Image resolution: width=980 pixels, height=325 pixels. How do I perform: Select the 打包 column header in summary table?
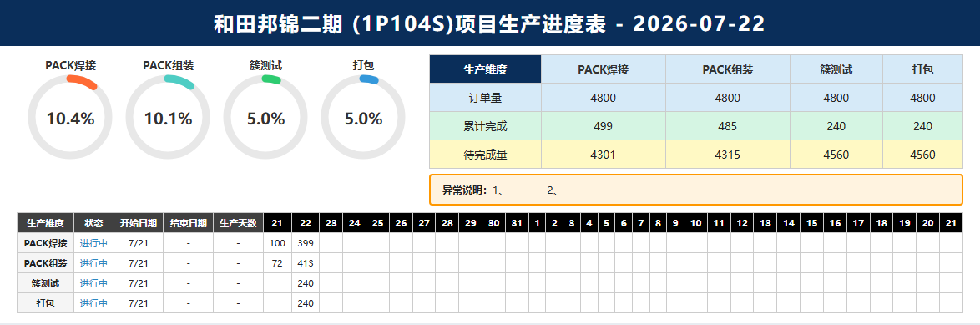point(922,69)
